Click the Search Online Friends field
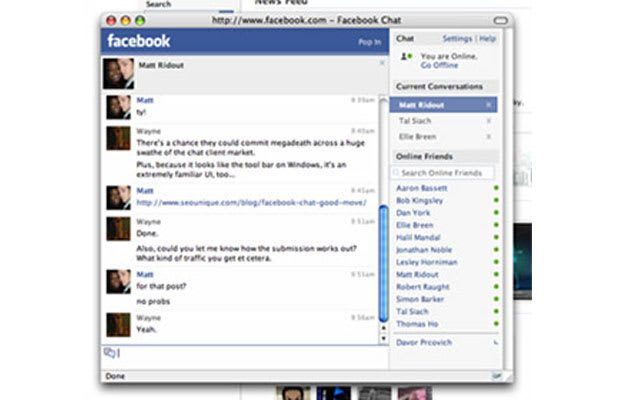This screenshot has width=620, height=400. pos(444,173)
